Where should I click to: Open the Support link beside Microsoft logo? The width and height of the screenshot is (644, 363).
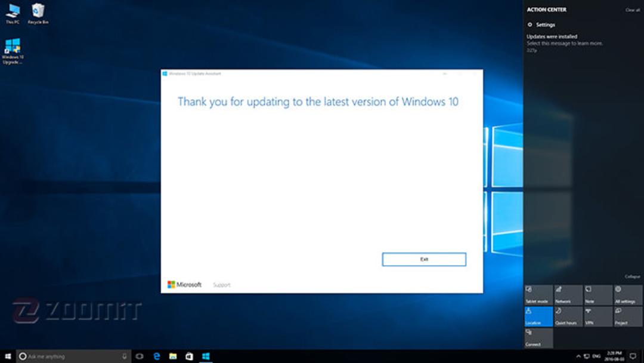tap(222, 285)
